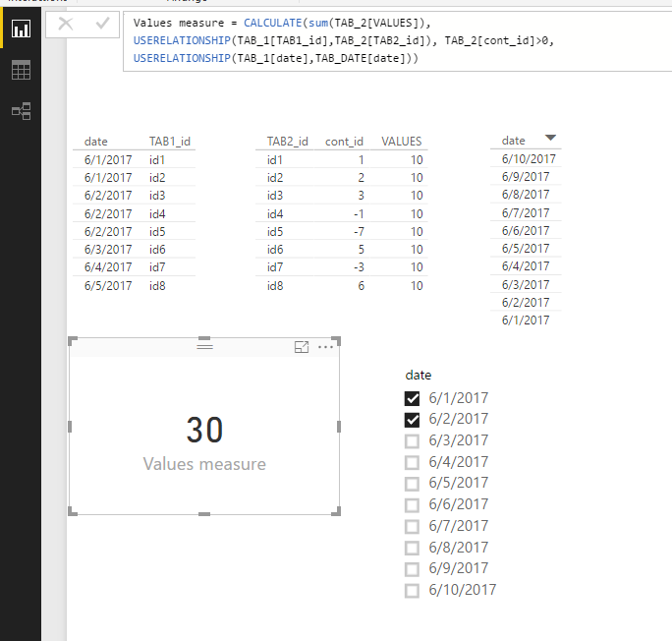The height and width of the screenshot is (641, 672).
Task: Grab the card visual drag handle
Action: coord(205,346)
